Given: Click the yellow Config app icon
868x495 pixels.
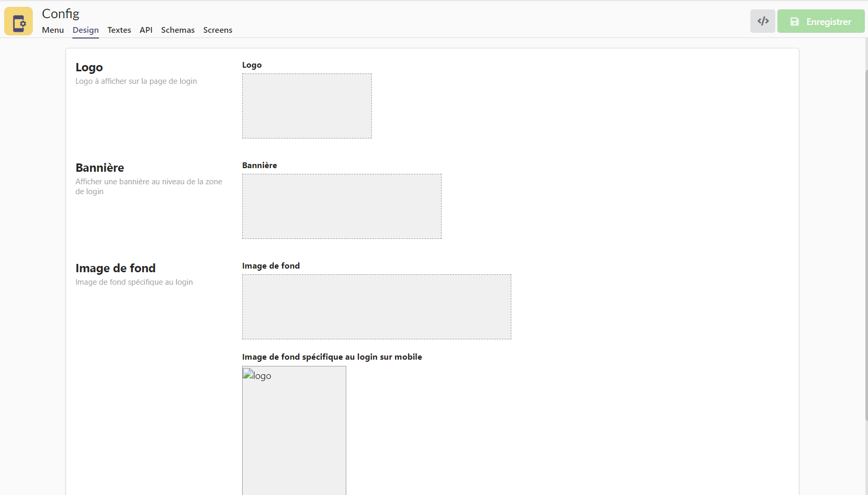Looking at the screenshot, I should coord(19,21).
